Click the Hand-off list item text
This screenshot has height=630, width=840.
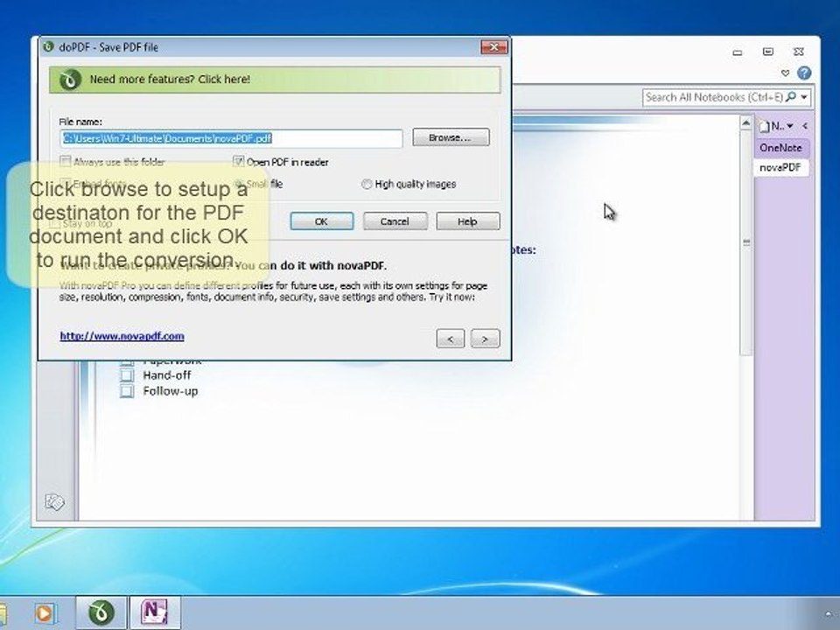coord(166,375)
